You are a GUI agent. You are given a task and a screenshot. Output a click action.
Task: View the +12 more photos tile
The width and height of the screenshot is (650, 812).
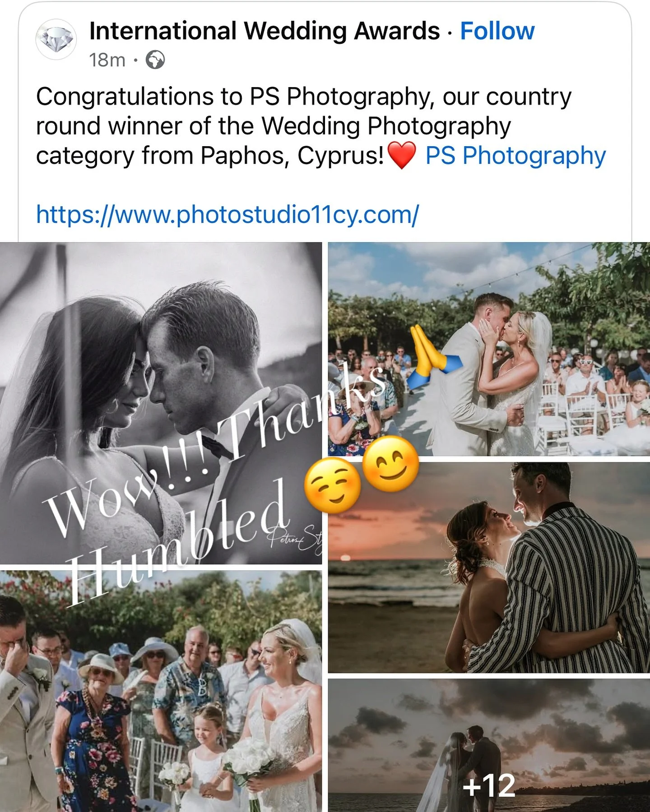tap(489, 745)
